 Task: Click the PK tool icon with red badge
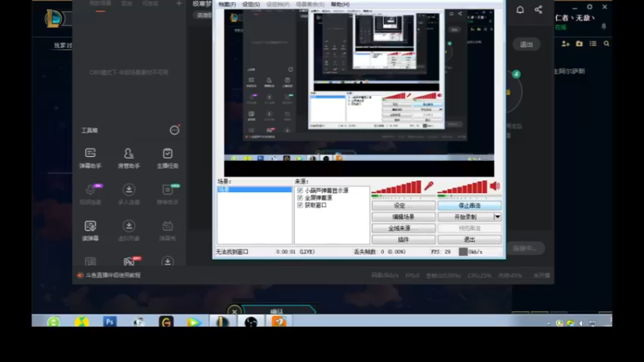130,261
